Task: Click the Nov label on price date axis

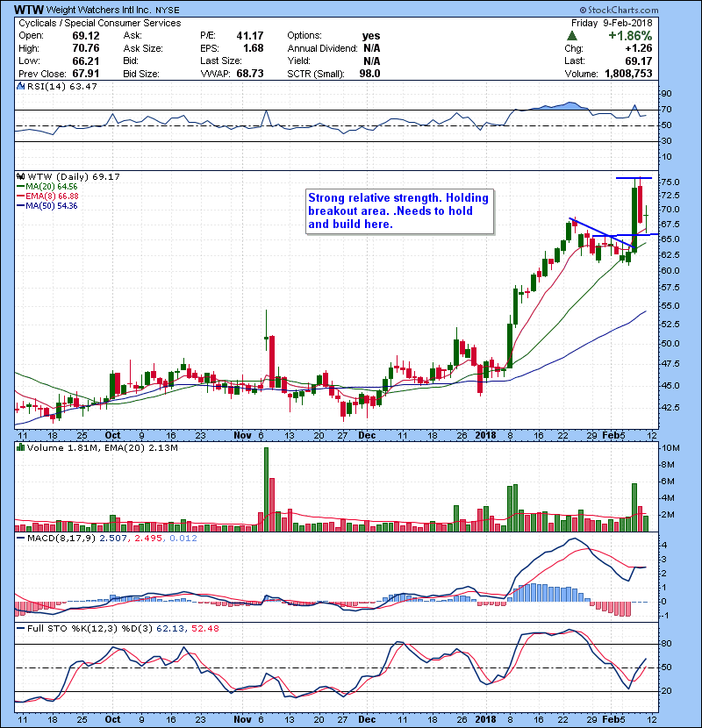Action: tap(242, 436)
